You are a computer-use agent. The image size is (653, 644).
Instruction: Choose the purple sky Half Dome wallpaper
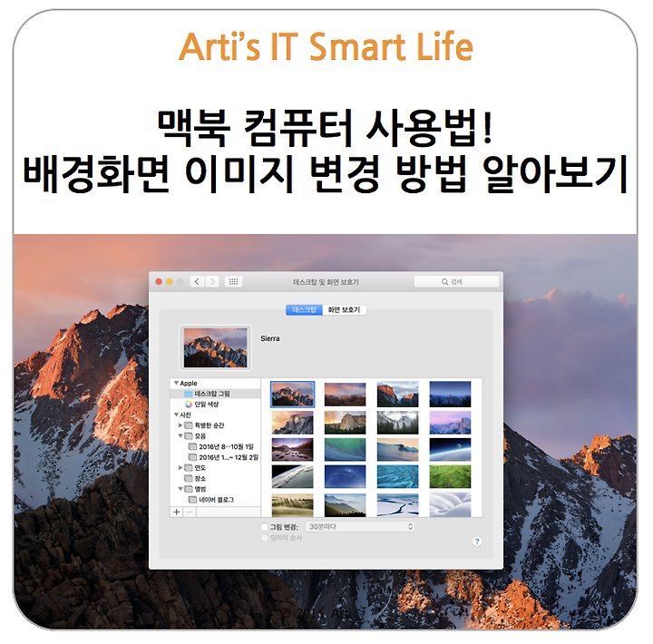450,423
